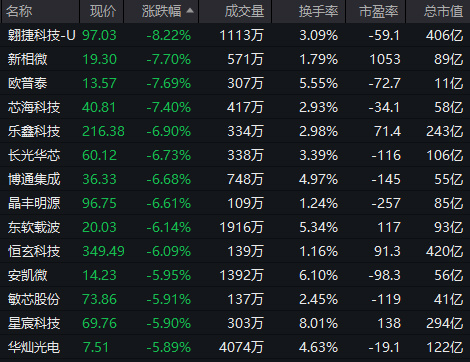The height and width of the screenshot is (362, 470).
Task: Select the 欧普泰 row
Action: [x=235, y=83]
